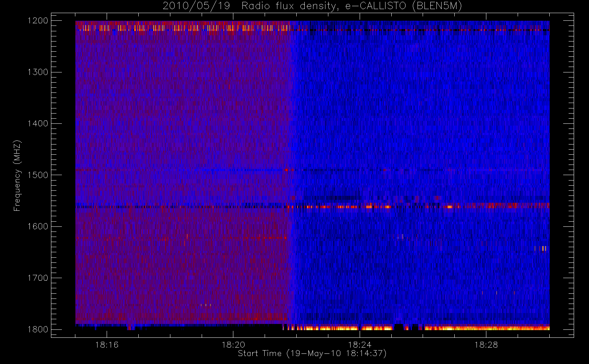The image size is (589, 364).
Task: Click the 18:28 time tick label
Action: click(x=486, y=345)
